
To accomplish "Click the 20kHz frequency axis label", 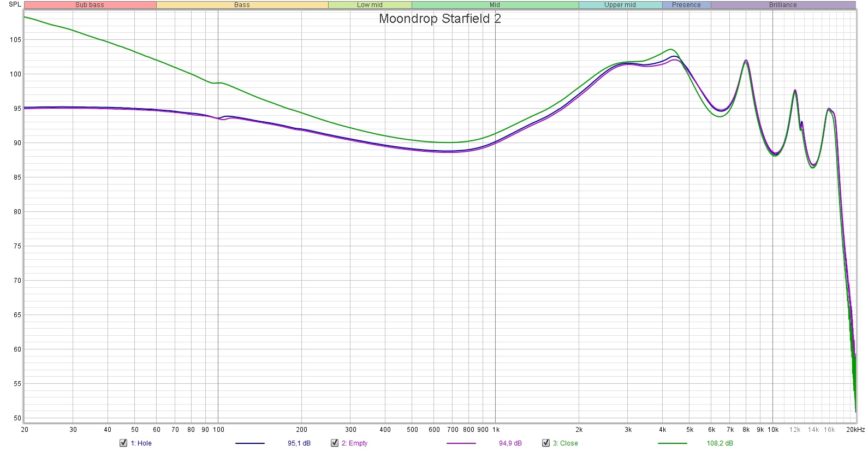I will click(855, 430).
